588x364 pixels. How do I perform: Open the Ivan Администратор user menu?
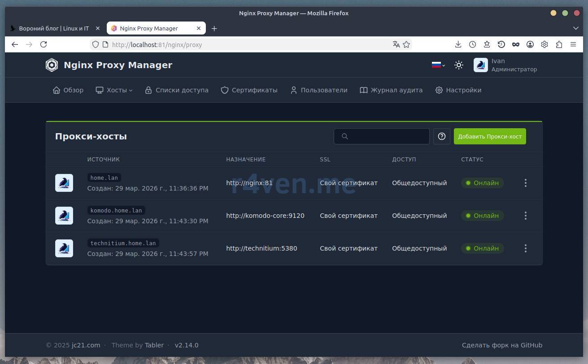coord(505,65)
